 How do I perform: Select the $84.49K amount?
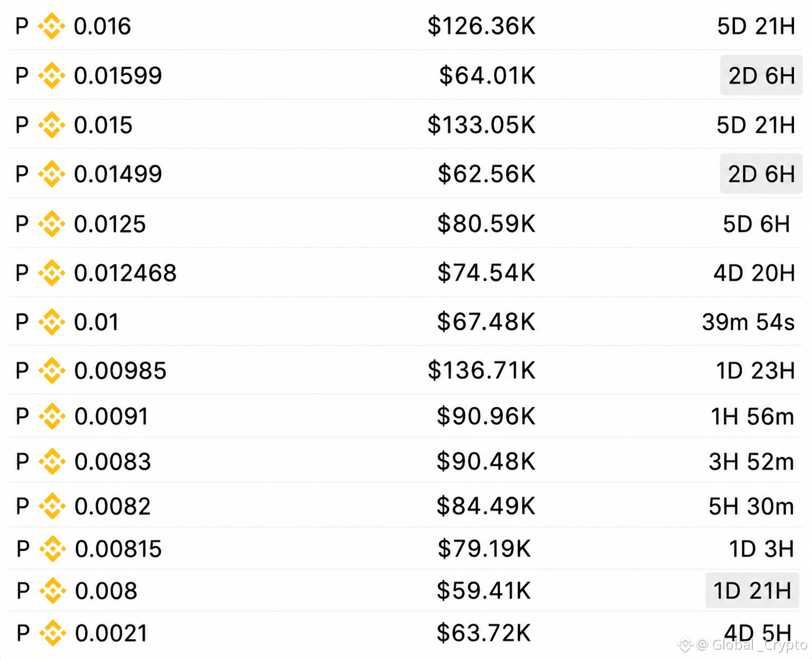coord(485,506)
